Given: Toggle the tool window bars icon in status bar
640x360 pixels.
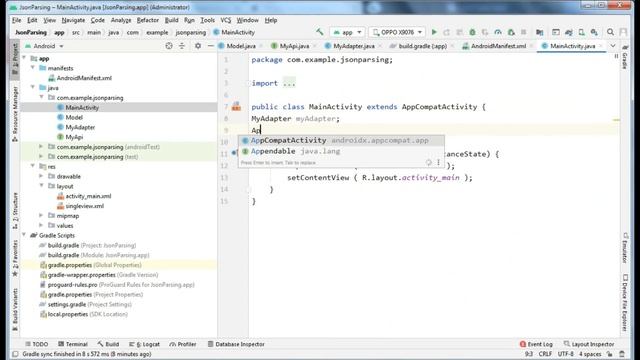Looking at the screenshot, I should coord(15,354).
